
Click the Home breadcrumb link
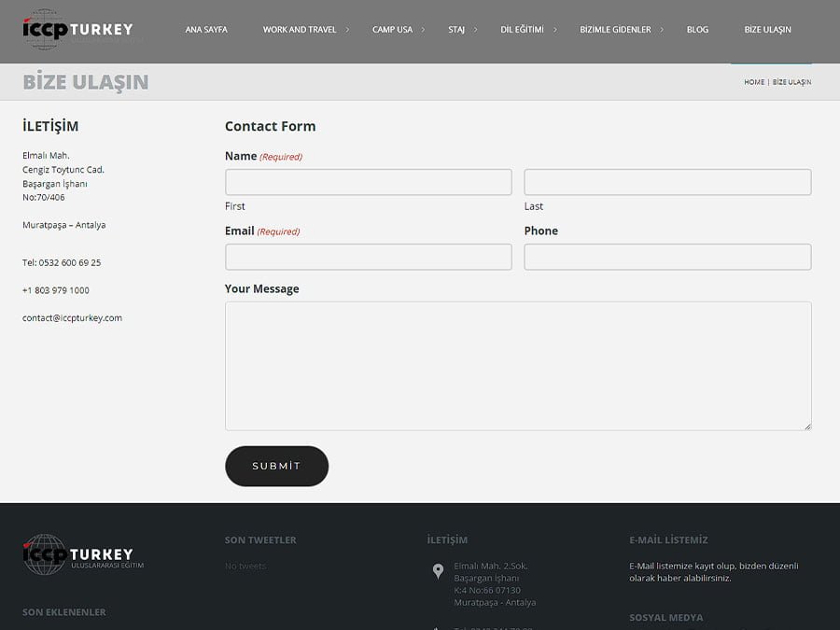tap(753, 82)
